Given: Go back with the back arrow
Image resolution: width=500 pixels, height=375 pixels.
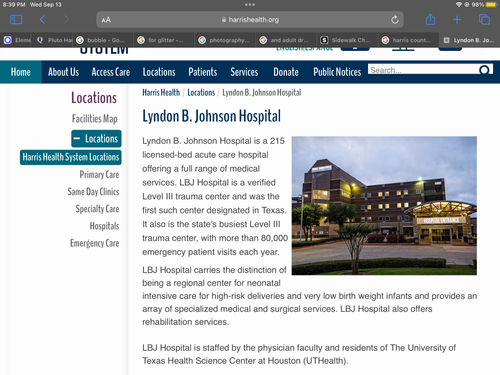Looking at the screenshot, I should [42, 20].
